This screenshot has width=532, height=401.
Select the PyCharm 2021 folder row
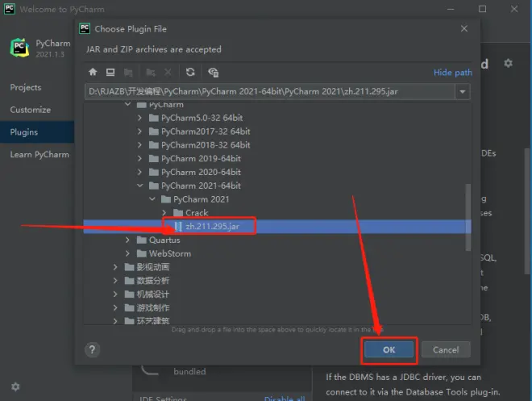(x=277, y=199)
